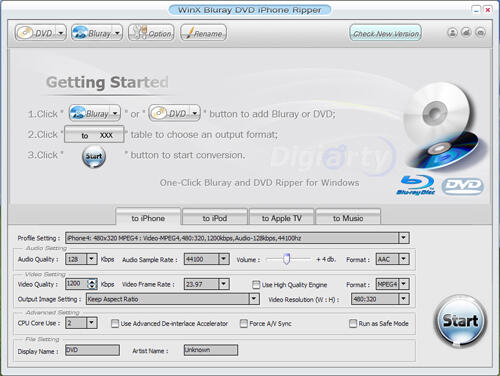Click the Artist Name input field

[211, 350]
